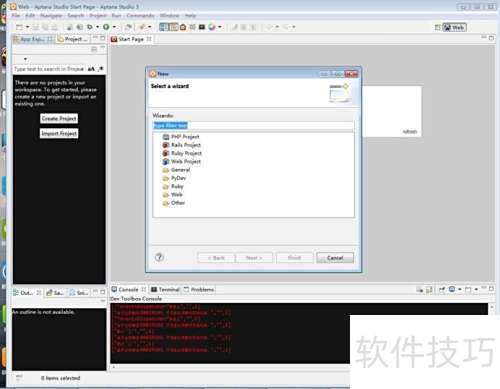This screenshot has height=389, width=500.
Task: Click the green Run toolbar icon
Action: pyautogui.click(x=106, y=27)
